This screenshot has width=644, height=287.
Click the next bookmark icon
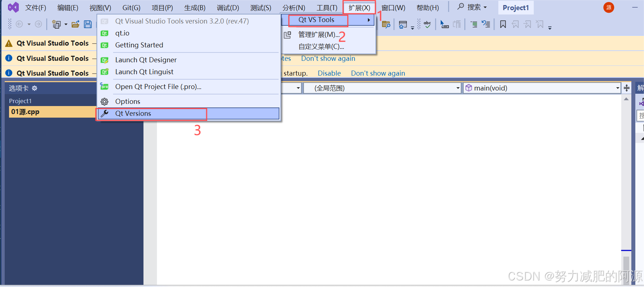tap(528, 24)
